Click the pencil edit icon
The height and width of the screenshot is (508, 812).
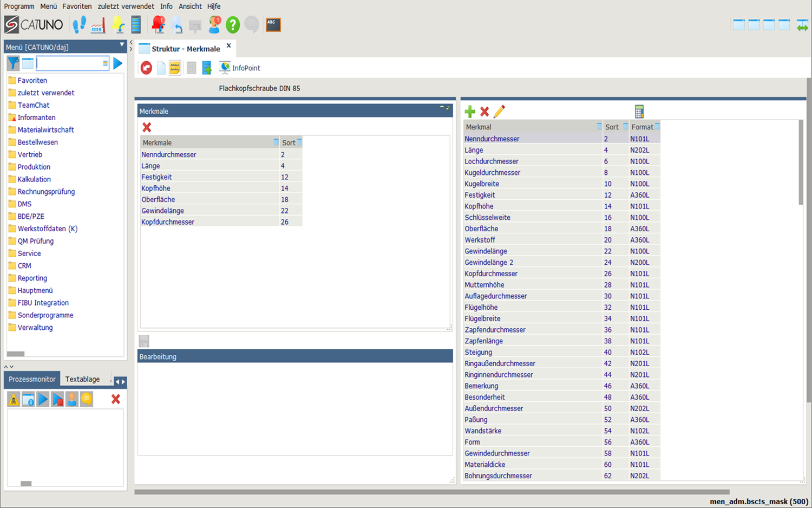coord(499,112)
